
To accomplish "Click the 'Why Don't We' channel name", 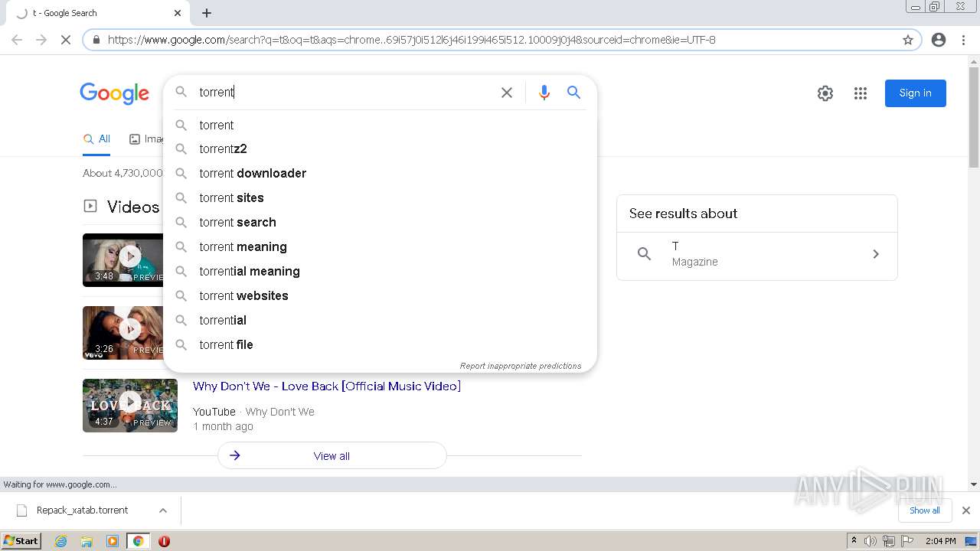I will click(x=279, y=412).
